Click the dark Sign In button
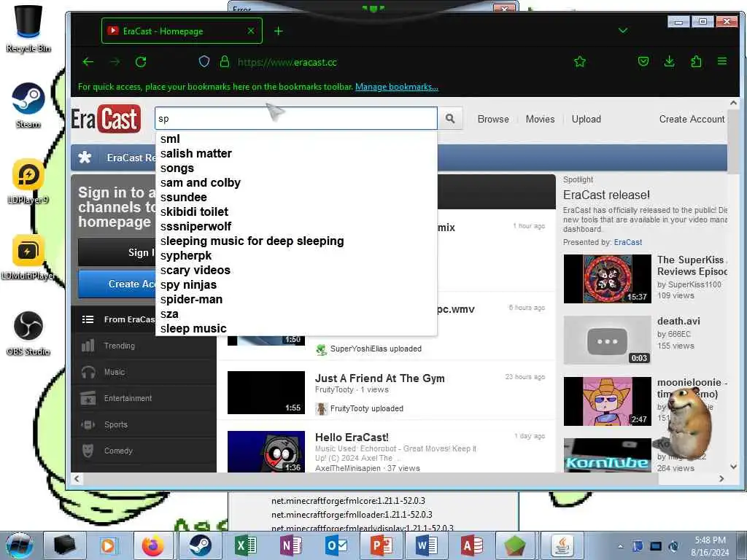This screenshot has width=747, height=560. point(117,252)
